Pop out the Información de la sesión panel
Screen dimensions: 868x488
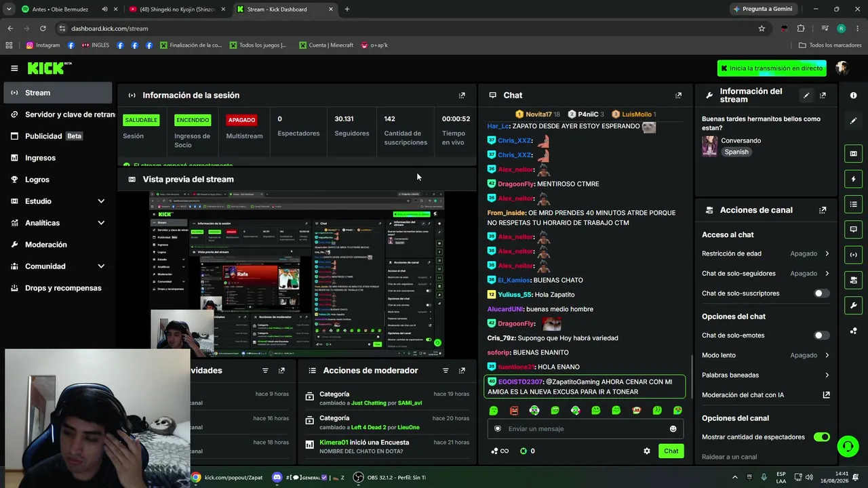tap(462, 96)
